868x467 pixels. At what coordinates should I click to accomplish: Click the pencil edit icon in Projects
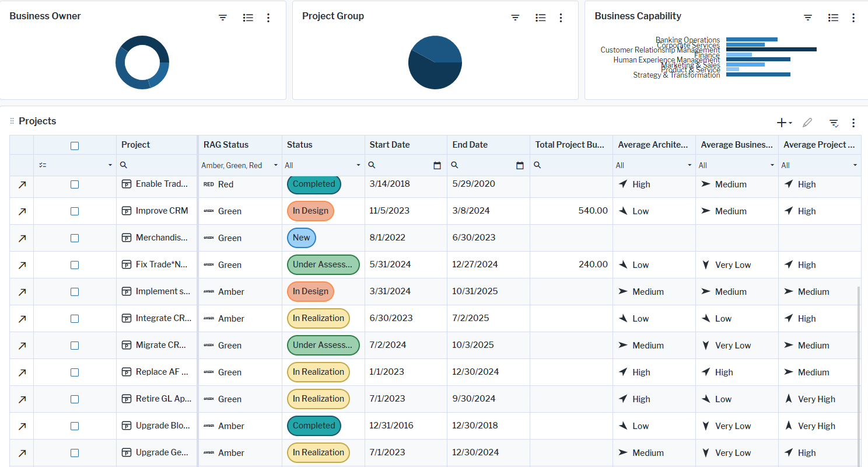pos(807,123)
